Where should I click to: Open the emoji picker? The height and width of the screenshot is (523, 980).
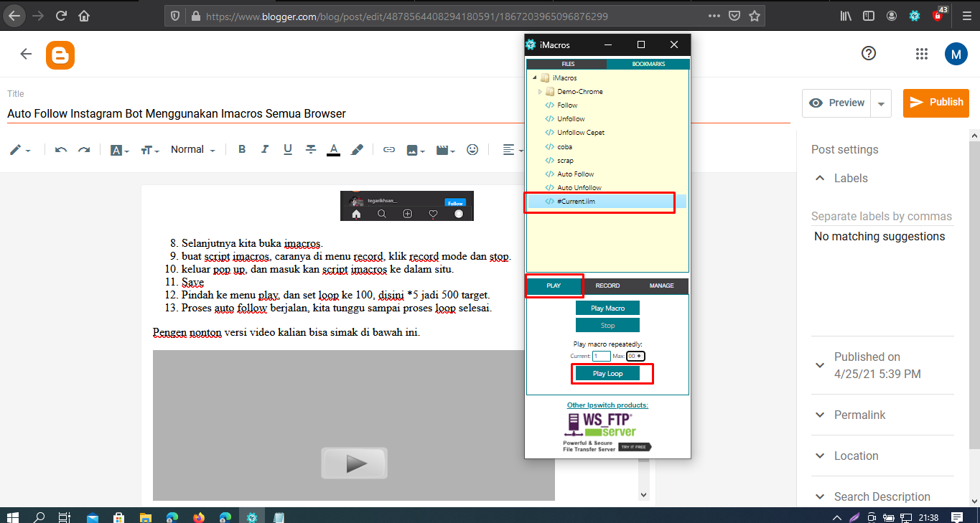[x=472, y=149]
